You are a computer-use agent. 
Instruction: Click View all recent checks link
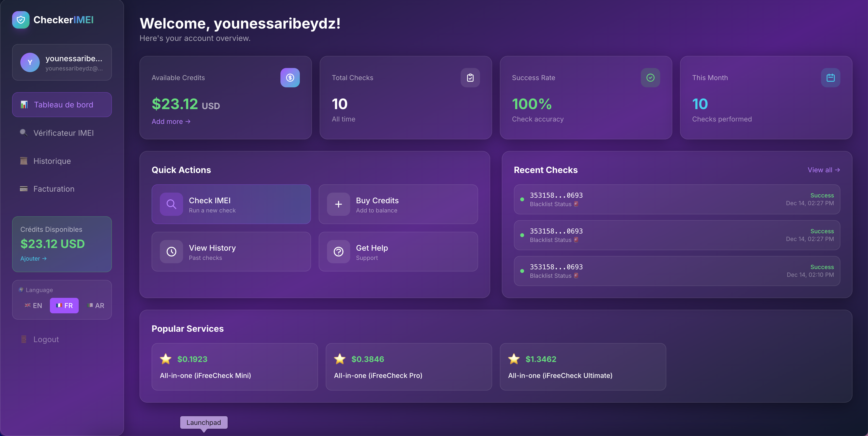[x=823, y=170]
